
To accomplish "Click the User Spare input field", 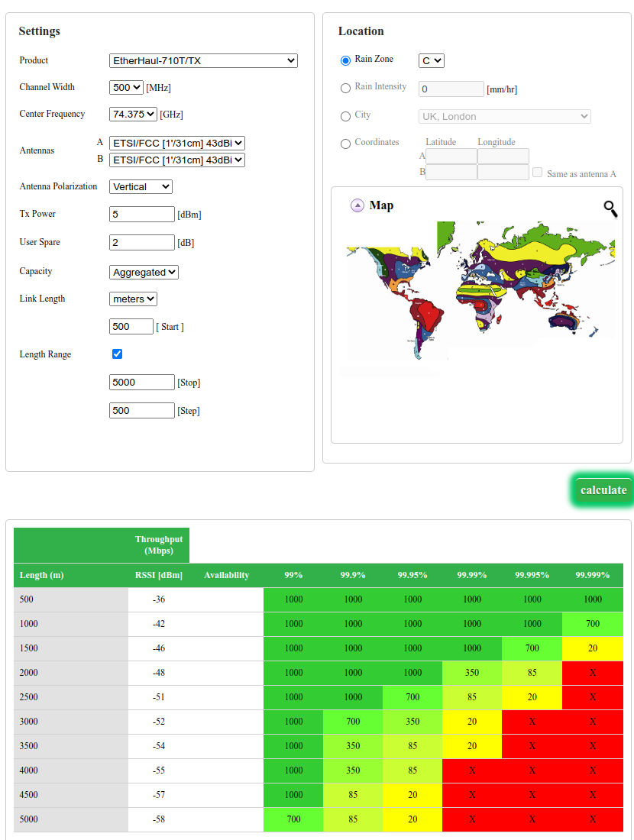I will tap(142, 243).
